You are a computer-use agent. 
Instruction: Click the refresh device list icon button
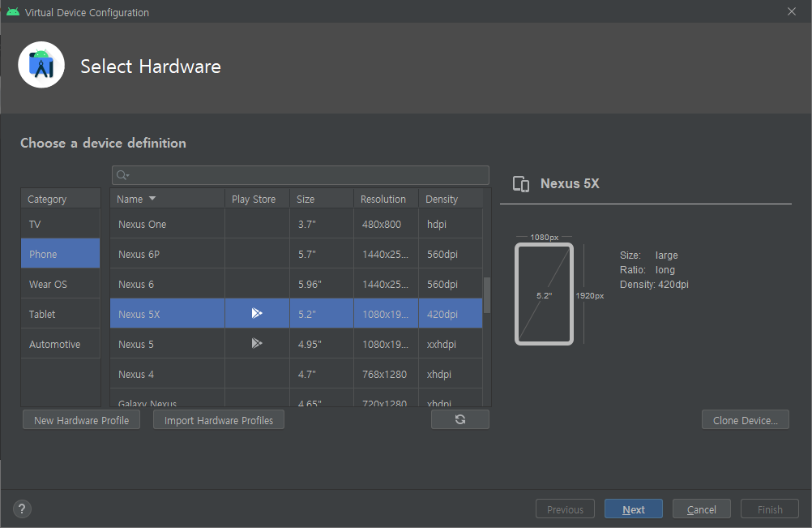coord(459,419)
